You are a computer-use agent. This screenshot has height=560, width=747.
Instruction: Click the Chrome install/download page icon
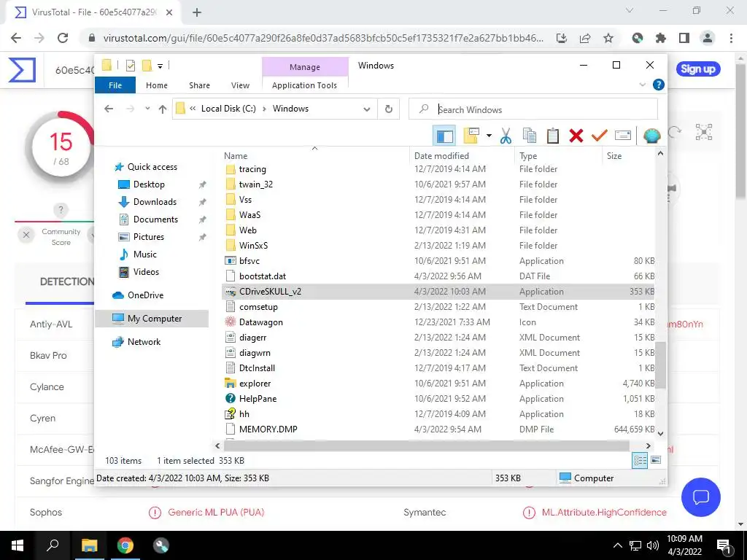(x=562, y=38)
